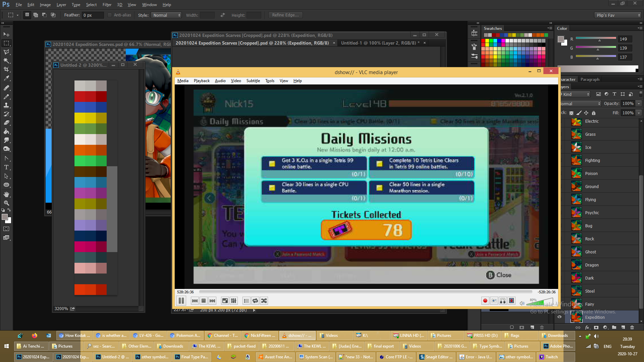Screen dimensions: 644x362
Task: Toggle loop mode in VLC
Action: tap(255, 301)
